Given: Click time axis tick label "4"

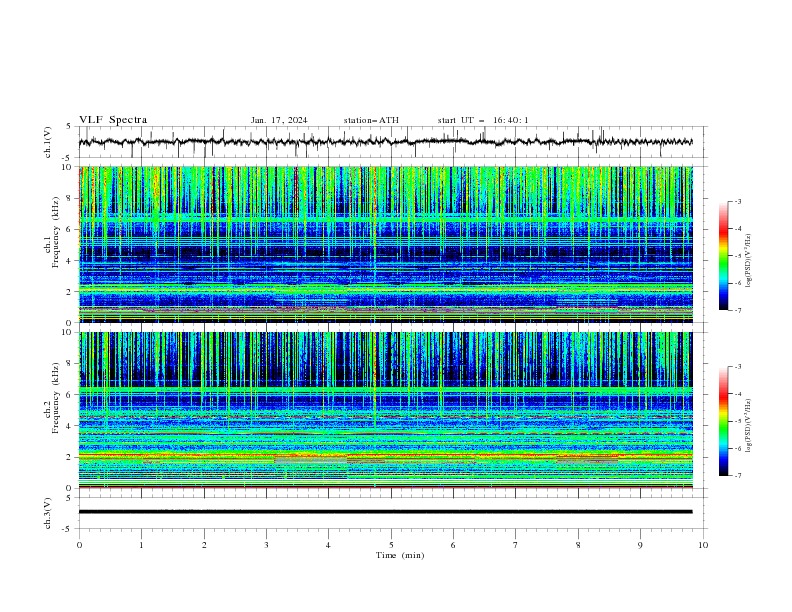Looking at the screenshot, I should click(328, 545).
